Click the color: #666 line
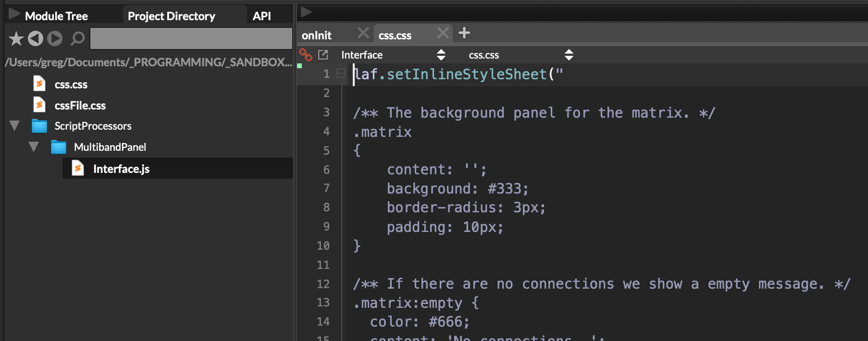Screen dimensions: 868x341 420,322
